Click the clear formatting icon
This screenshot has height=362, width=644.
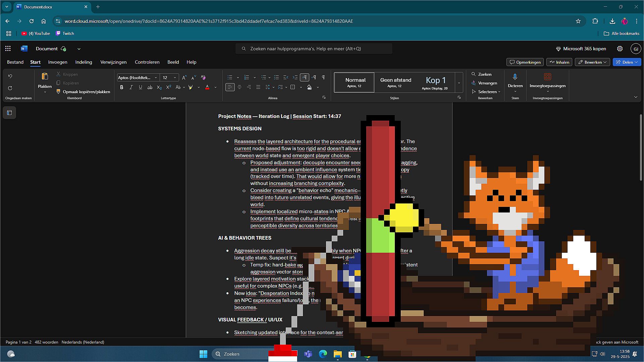pyautogui.click(x=203, y=77)
